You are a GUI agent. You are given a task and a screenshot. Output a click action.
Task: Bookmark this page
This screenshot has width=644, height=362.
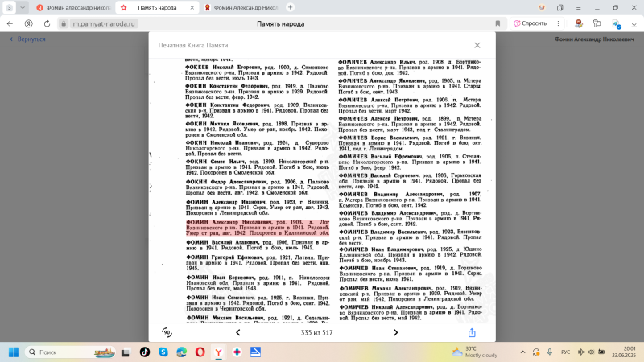(x=497, y=24)
